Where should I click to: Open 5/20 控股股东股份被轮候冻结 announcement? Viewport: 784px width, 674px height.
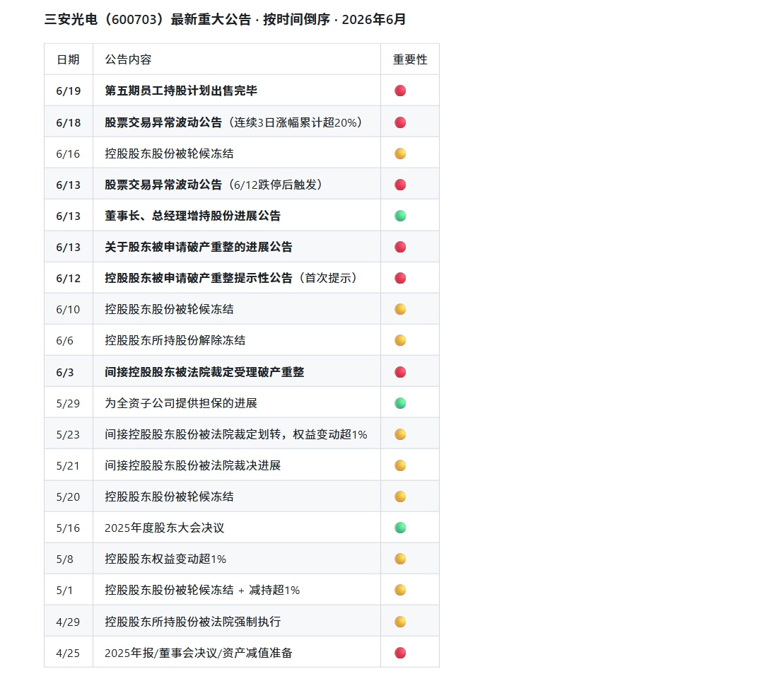point(169,496)
